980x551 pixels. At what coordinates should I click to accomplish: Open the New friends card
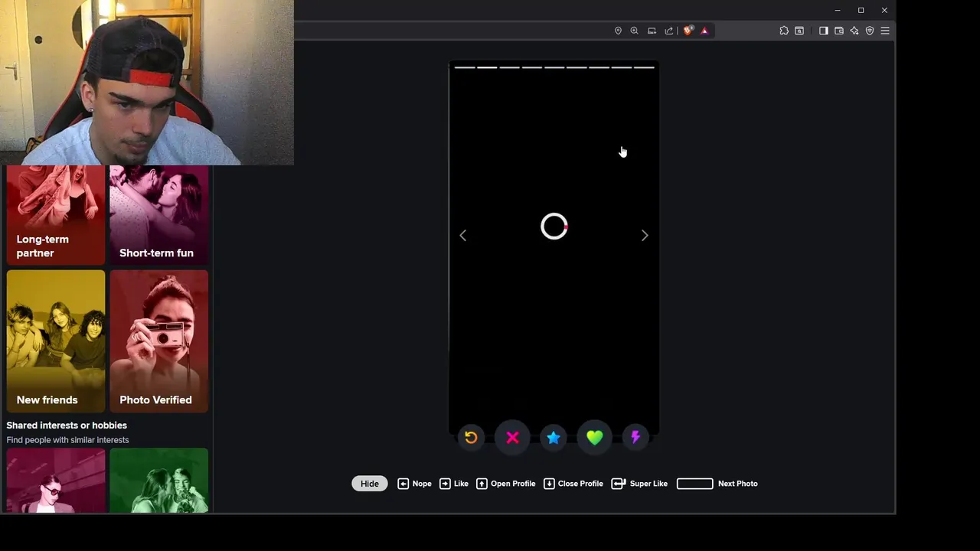56,341
